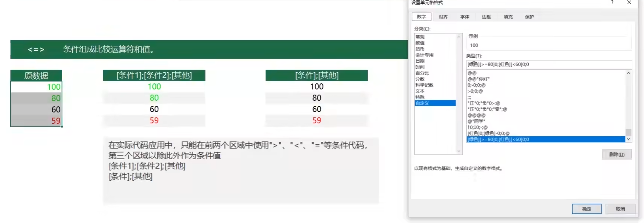This screenshot has height=223, width=644.
Task: Choose the [红色]0;[绿色]-0;0;@ format entry
Action: (489, 133)
